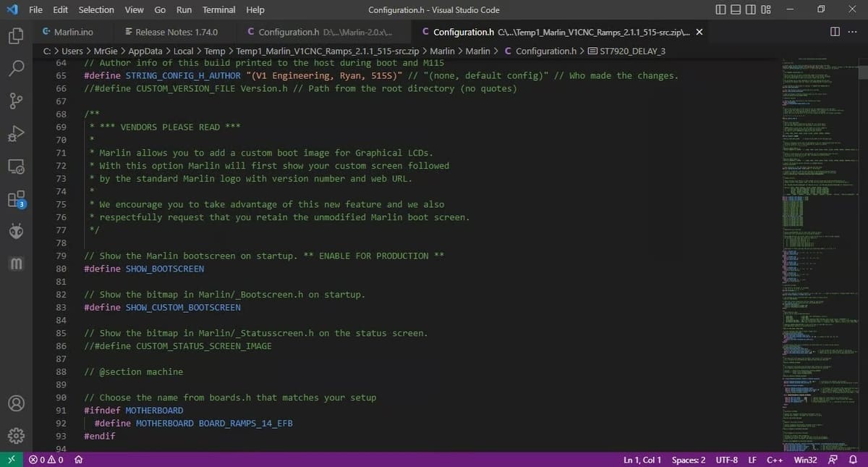Open notifications bell in status bar
868x467 pixels.
853,460
